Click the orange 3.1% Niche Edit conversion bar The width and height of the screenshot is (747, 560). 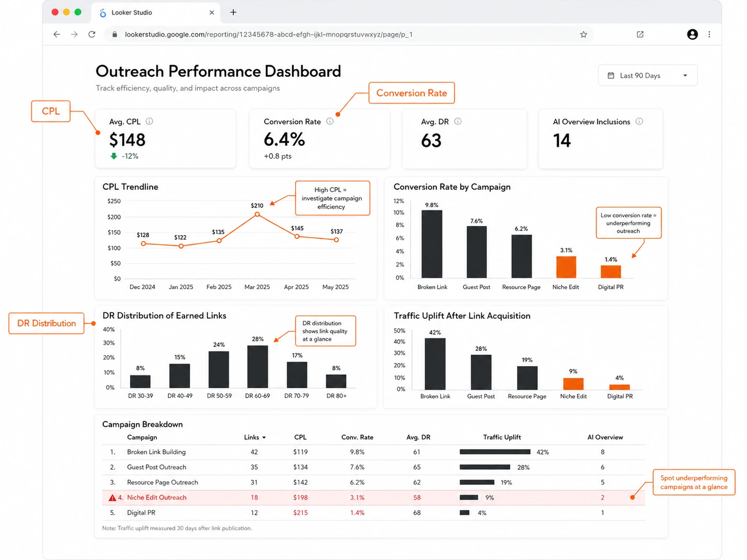(566, 267)
